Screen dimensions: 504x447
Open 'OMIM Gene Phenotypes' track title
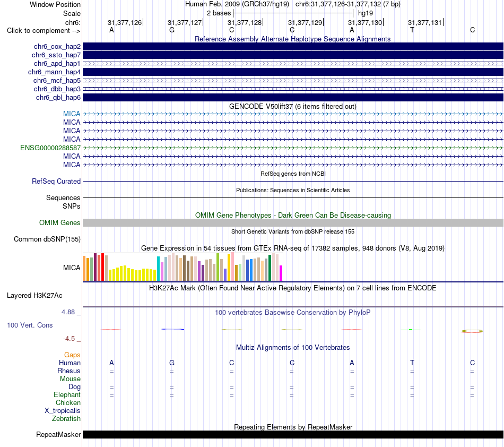point(293,215)
